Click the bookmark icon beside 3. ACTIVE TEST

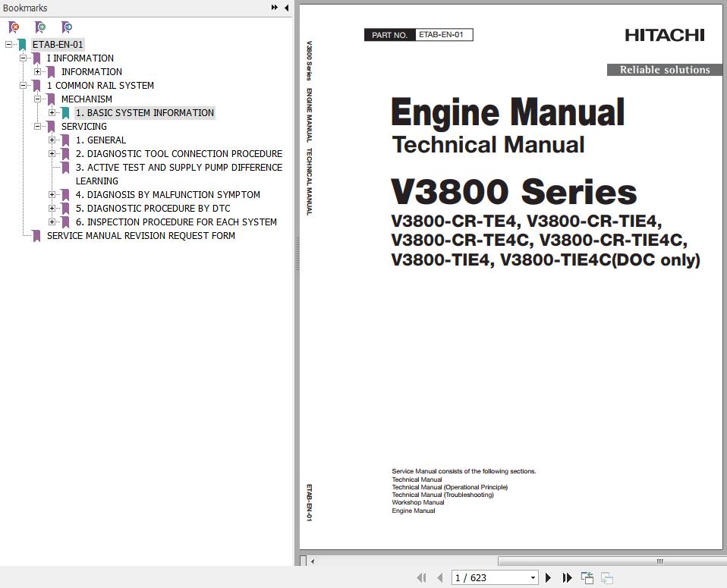(65, 168)
